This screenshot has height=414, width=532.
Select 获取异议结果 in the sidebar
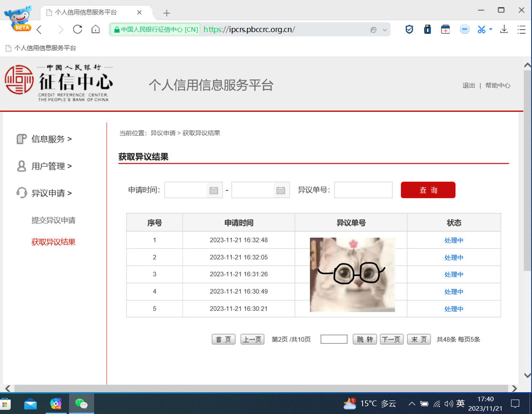point(53,242)
